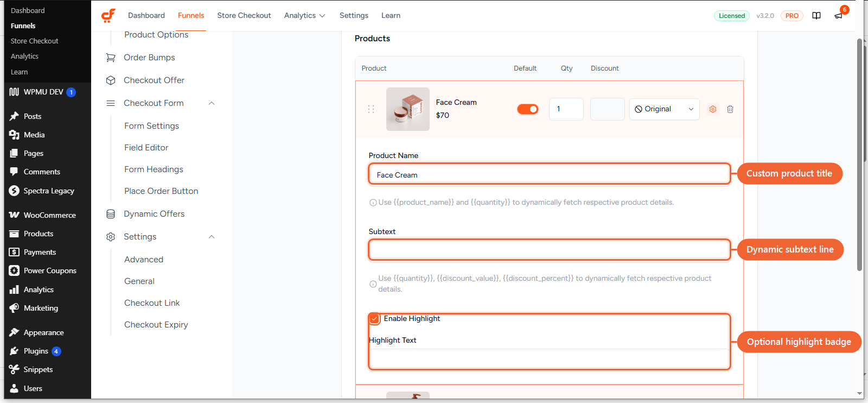Click the Power Coupons icon
Viewport: 868px width, 403px height.
click(x=14, y=270)
